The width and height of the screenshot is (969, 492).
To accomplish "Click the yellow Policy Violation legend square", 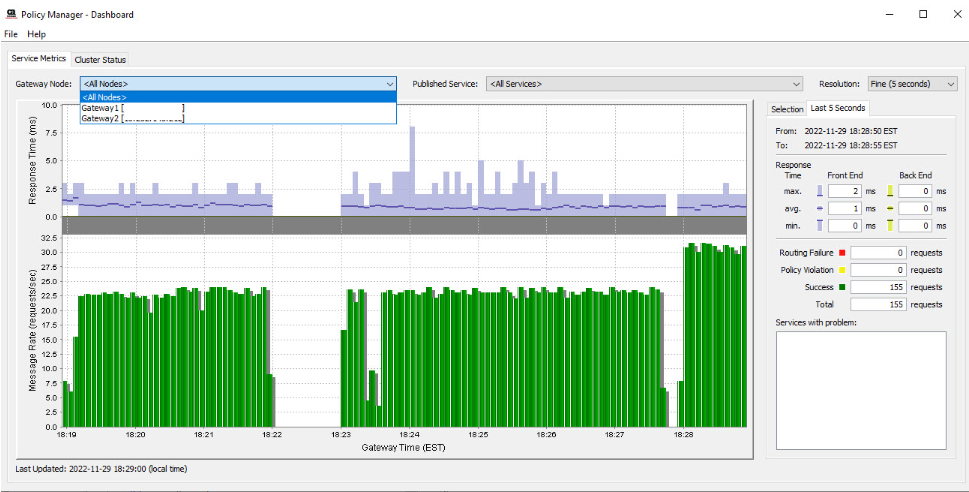I will (842, 270).
